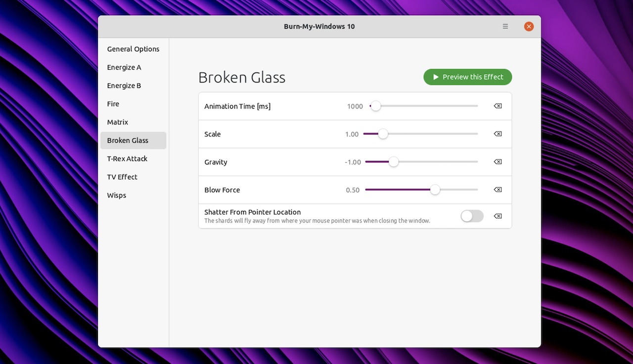Click the play icon in Preview button

click(436, 77)
